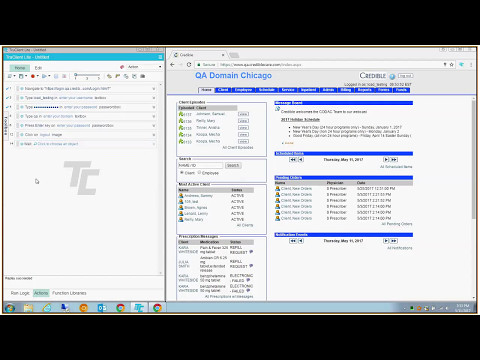Click the client icon beside Andrews, Sammy
480x360 pixels.
click(181, 196)
